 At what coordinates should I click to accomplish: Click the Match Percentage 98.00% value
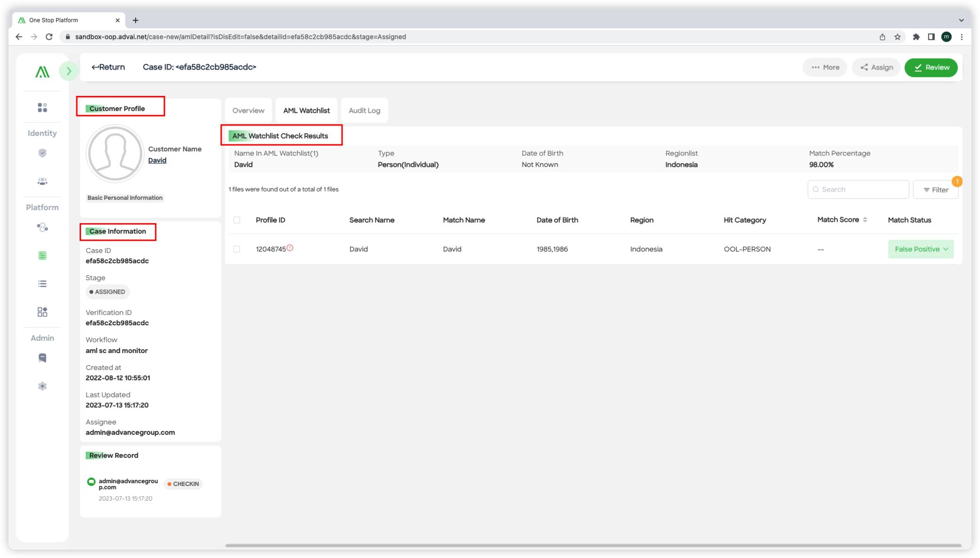point(821,165)
